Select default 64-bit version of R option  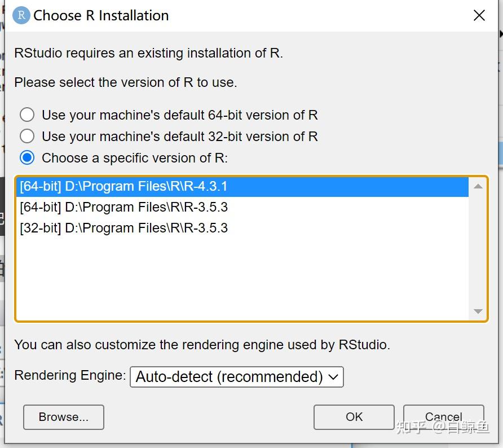27,115
